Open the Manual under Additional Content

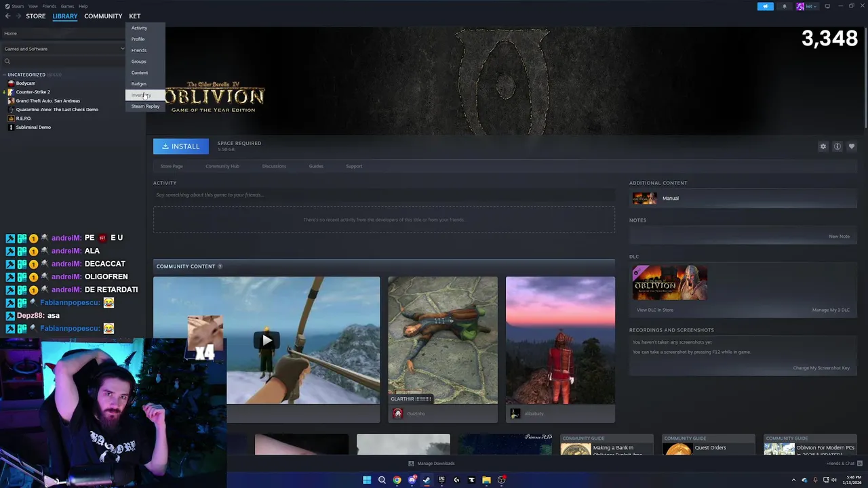point(744,199)
